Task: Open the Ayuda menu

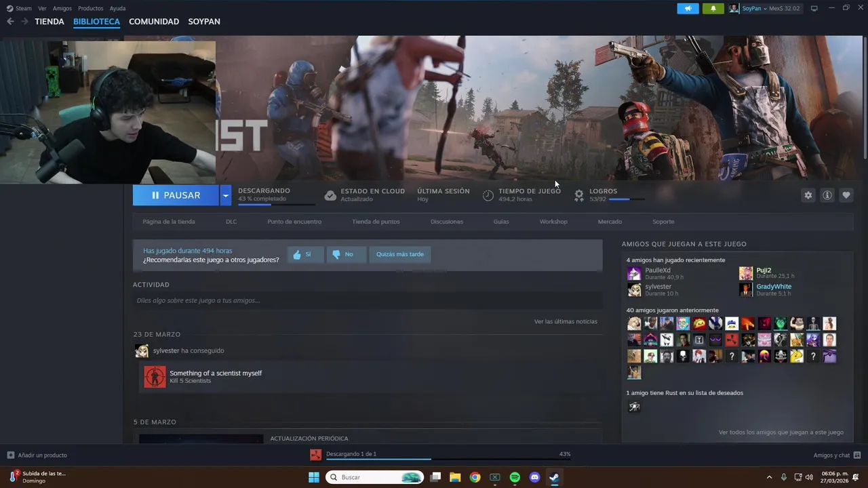Action: pyautogui.click(x=117, y=8)
